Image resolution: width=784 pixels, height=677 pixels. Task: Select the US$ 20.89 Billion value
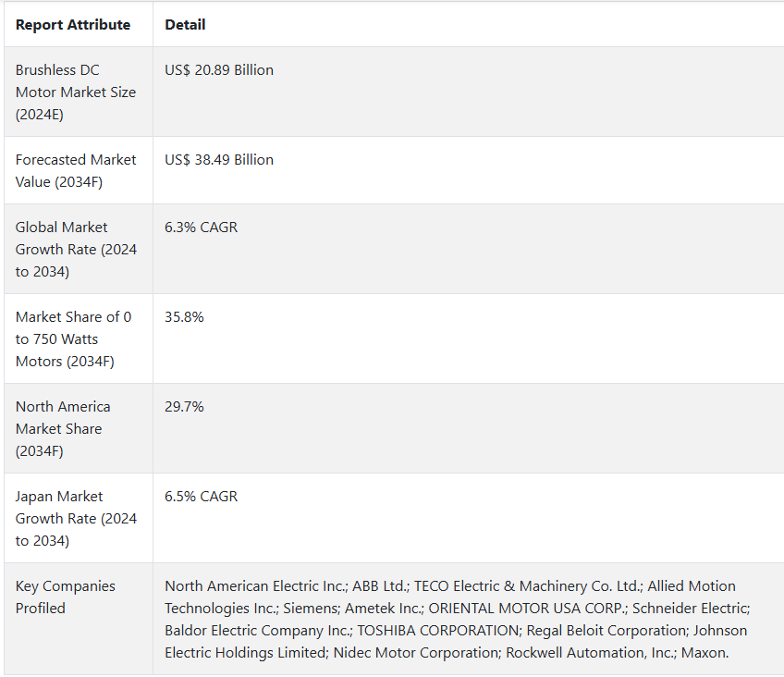[219, 70]
